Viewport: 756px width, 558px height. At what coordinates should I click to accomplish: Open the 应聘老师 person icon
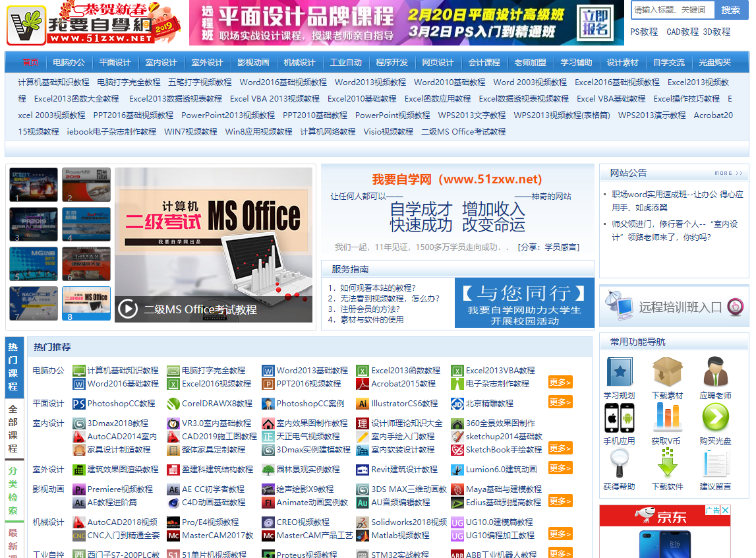tap(716, 372)
